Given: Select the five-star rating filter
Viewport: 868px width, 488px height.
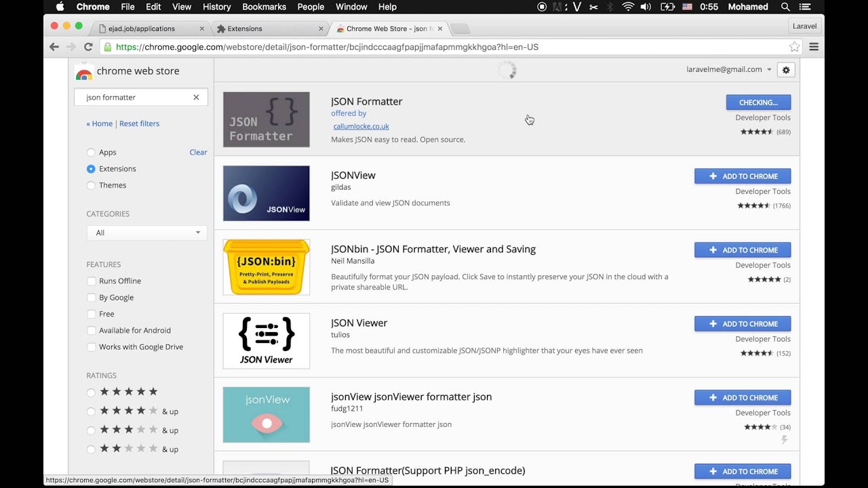Looking at the screenshot, I should [91, 392].
